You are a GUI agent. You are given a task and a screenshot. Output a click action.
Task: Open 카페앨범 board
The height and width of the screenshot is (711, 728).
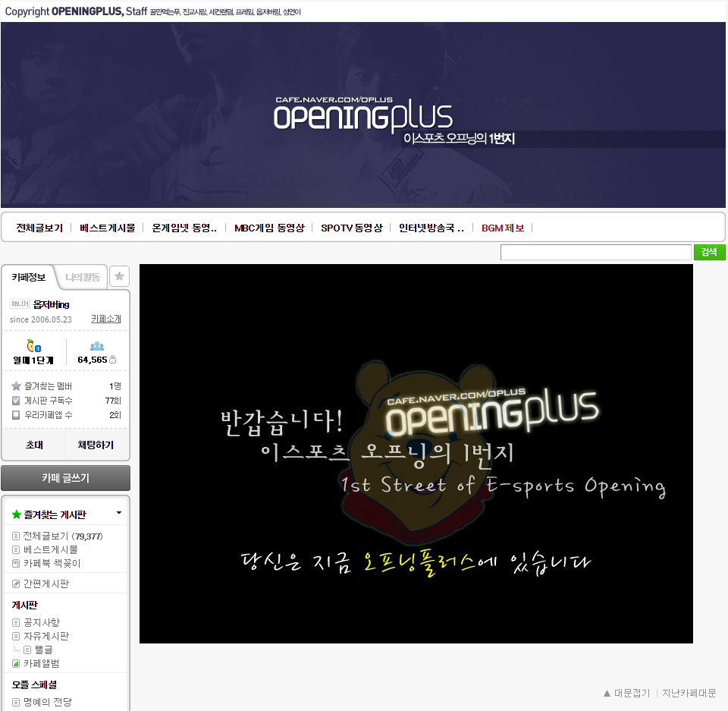click(41, 664)
